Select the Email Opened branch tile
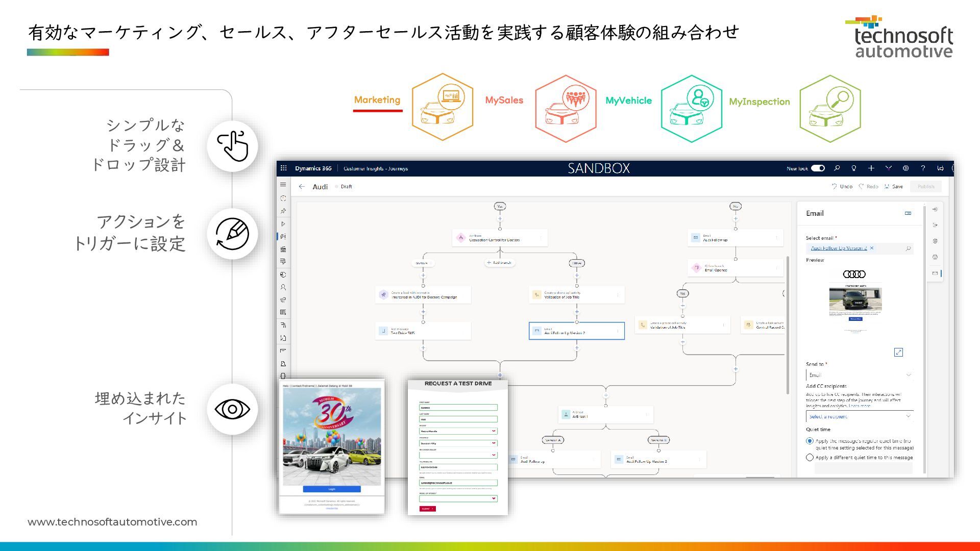Image resolution: width=980 pixels, height=551 pixels. tap(736, 268)
